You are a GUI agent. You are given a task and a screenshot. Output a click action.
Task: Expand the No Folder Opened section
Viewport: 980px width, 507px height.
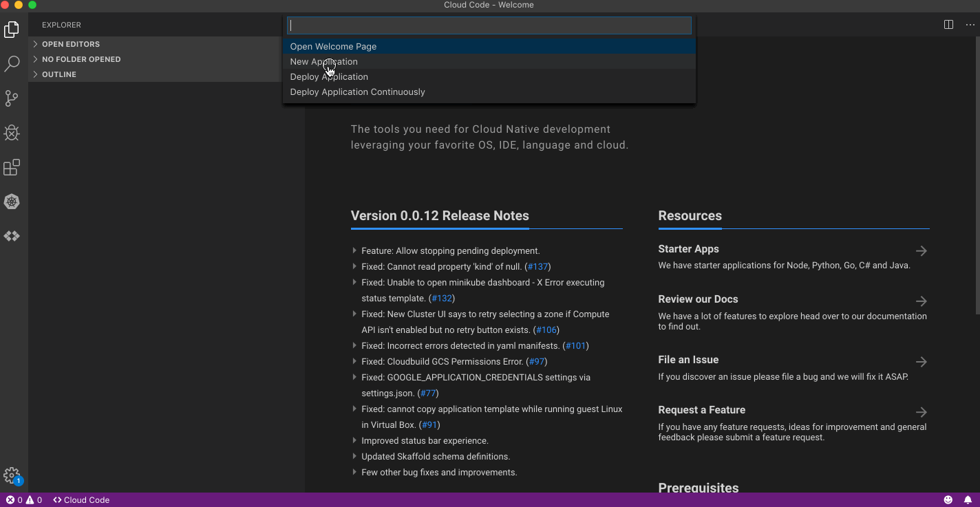pos(155,59)
